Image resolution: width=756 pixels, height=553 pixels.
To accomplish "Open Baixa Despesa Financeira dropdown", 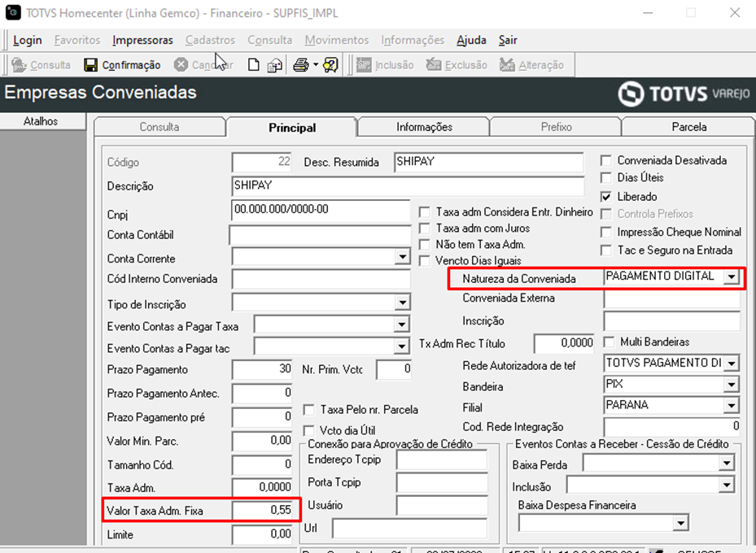I will coord(680,523).
